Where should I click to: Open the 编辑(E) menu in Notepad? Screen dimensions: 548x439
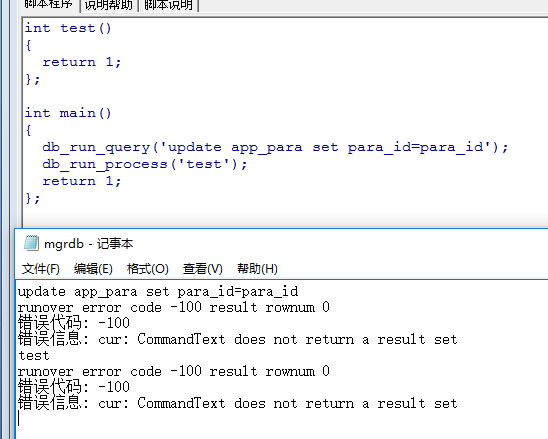(x=93, y=269)
